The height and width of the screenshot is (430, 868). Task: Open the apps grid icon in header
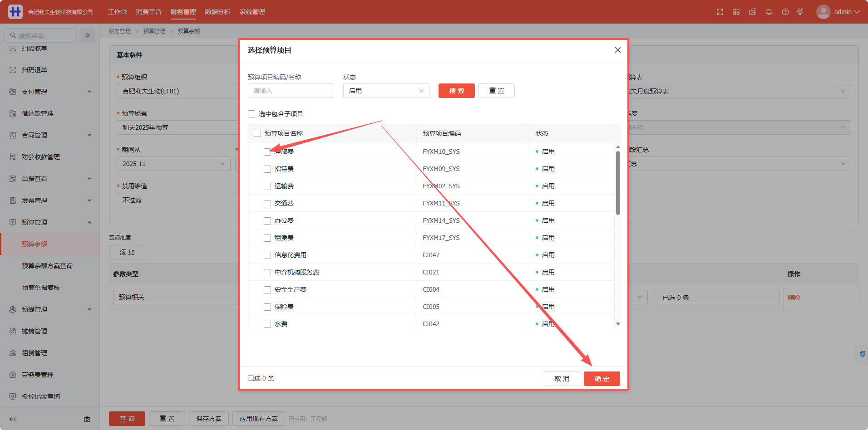(x=736, y=12)
